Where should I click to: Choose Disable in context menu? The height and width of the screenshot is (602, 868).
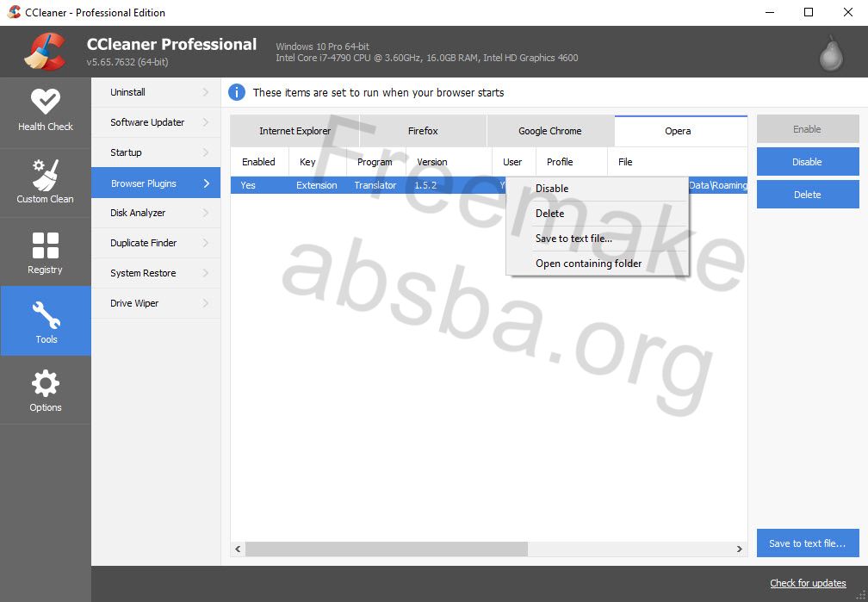[598, 189]
